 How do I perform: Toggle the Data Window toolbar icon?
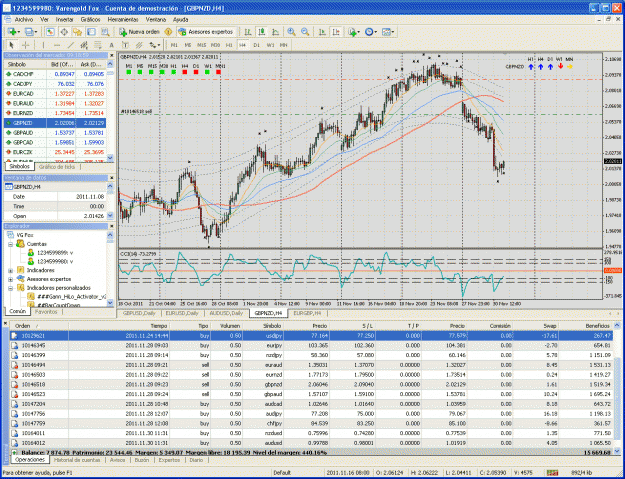click(x=64, y=32)
